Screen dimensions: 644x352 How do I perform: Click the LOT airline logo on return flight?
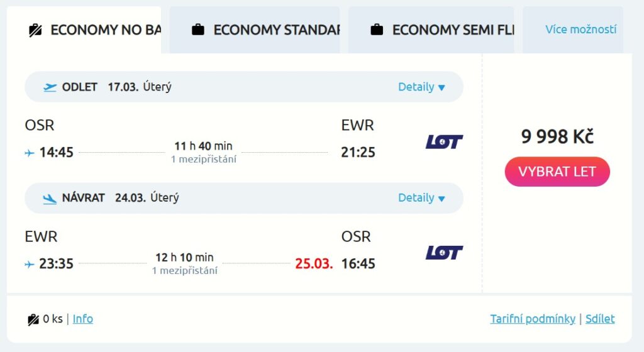pos(444,252)
